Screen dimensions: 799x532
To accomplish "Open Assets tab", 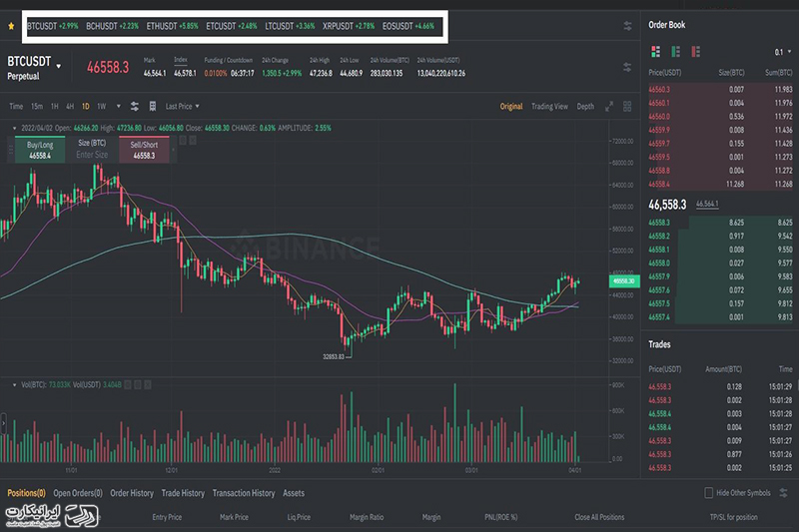I will pyautogui.click(x=294, y=493).
